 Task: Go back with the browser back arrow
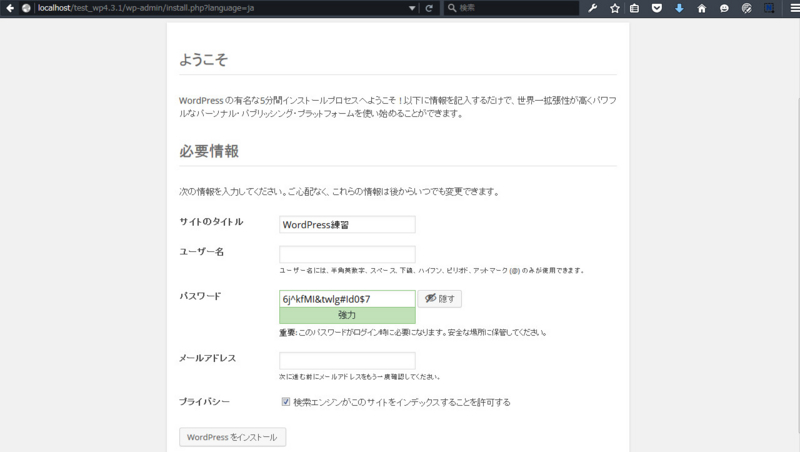[x=10, y=8]
